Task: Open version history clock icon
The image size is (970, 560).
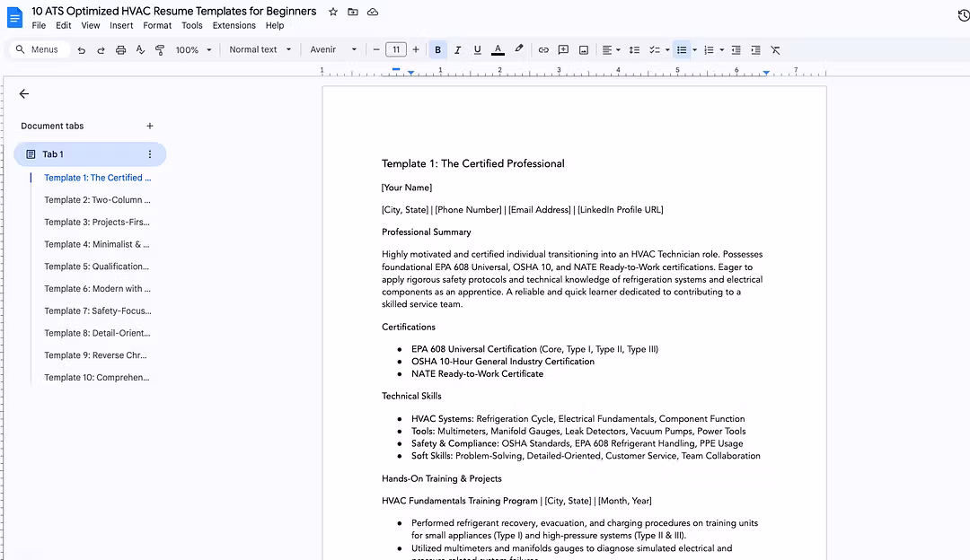Action: click(x=964, y=15)
